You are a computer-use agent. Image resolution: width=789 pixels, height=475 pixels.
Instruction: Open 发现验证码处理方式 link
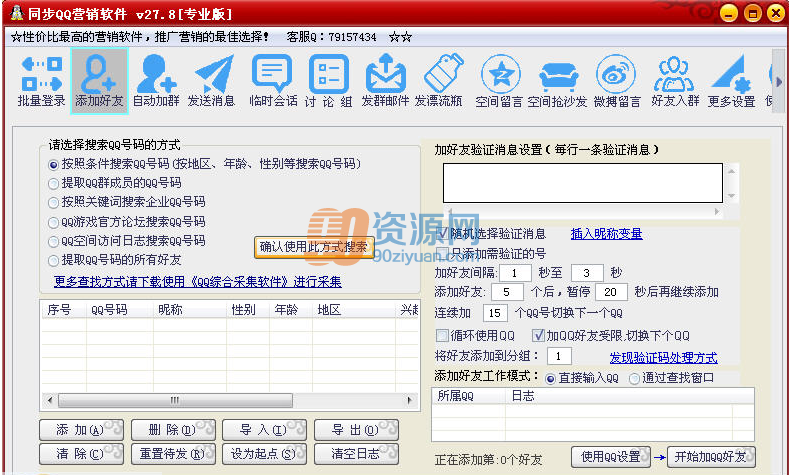pos(663,358)
